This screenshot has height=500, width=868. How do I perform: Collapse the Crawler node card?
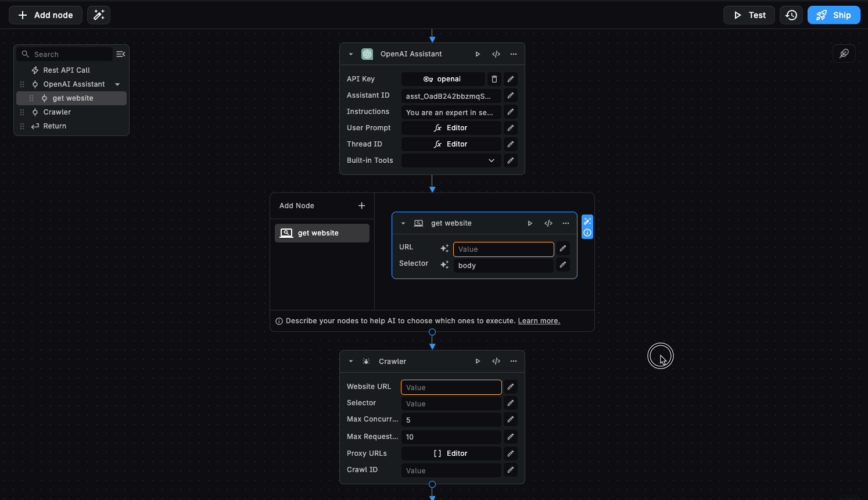click(351, 361)
